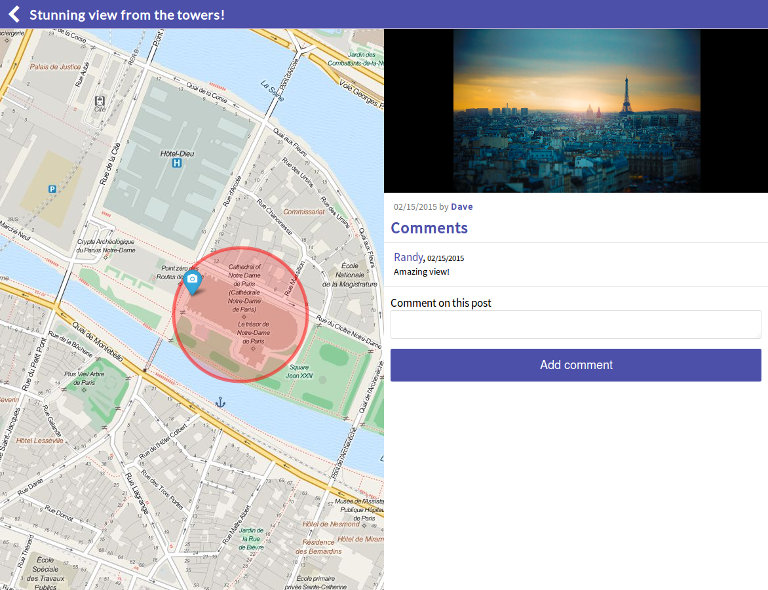Click the Hôtel-Dieu hospital H icon

[x=177, y=163]
